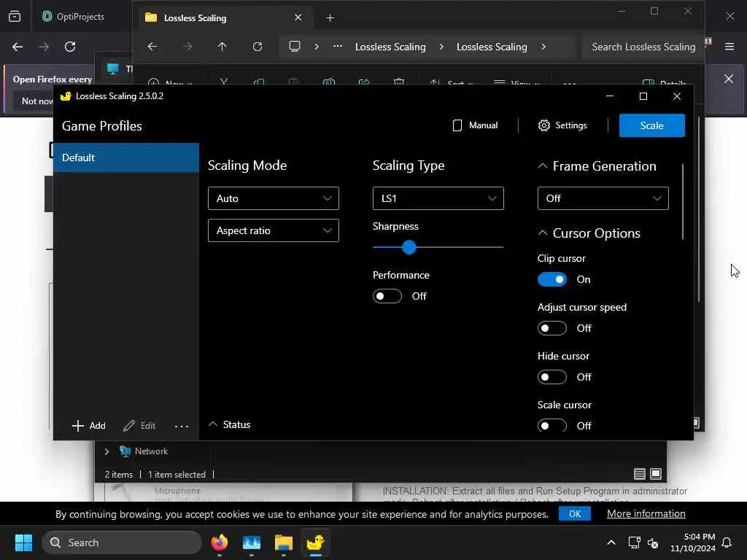Click first Lossless Scaling breadcrumb
This screenshot has height=560, width=747.
(x=390, y=47)
